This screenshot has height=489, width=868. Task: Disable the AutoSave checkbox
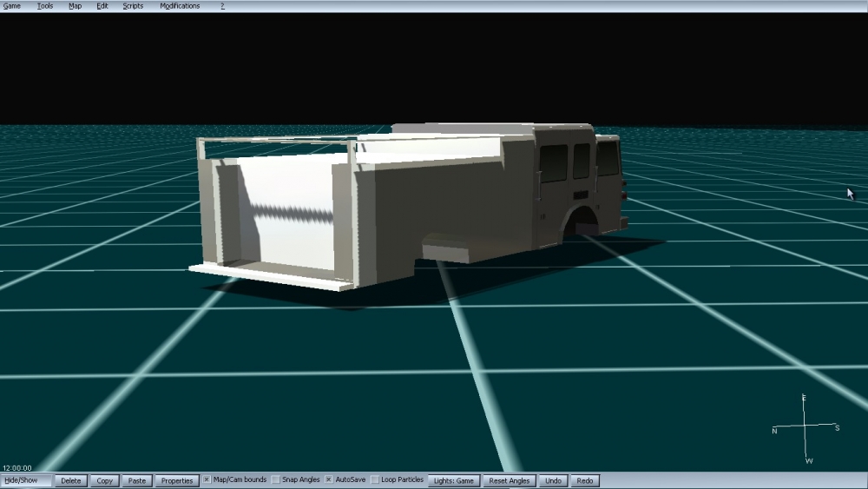tap(330, 480)
